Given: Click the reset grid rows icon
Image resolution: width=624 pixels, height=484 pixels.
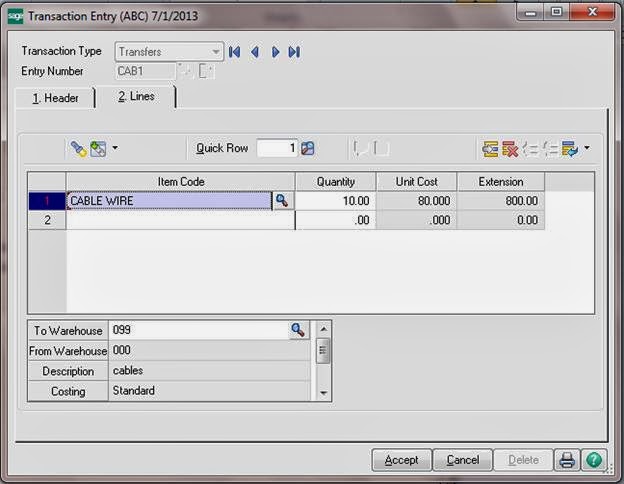Looking at the screenshot, I should coord(570,149).
